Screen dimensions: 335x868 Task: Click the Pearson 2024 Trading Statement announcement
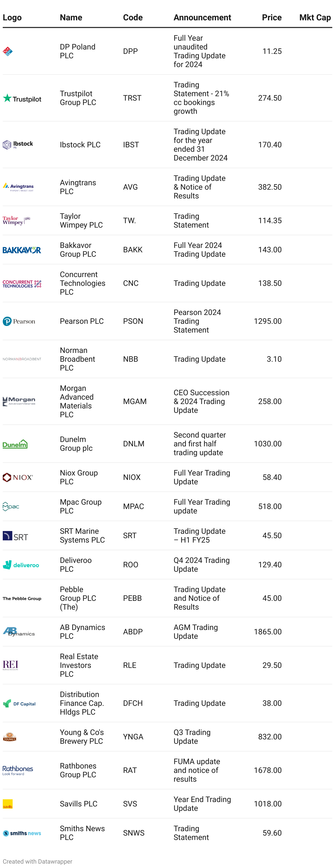(197, 321)
